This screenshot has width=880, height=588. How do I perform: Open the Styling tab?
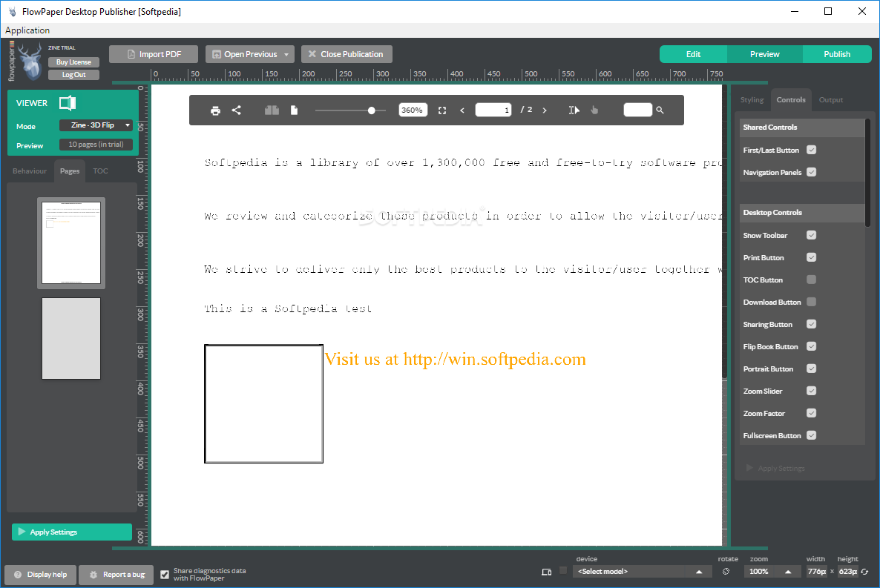(x=752, y=100)
